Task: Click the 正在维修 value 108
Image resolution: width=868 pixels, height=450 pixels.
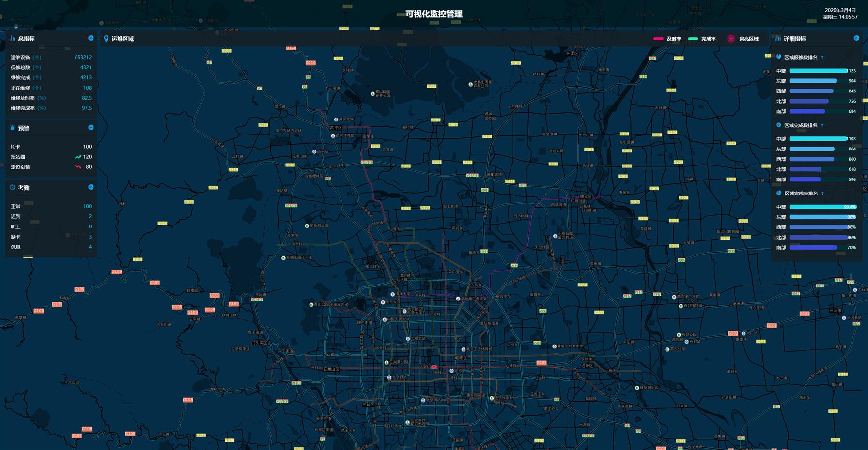Action: (x=87, y=88)
